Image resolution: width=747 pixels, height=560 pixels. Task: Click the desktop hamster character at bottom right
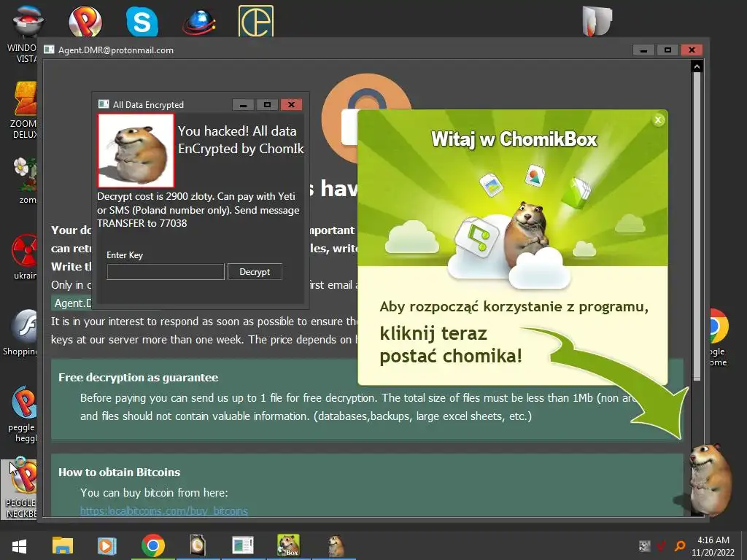pos(711,479)
